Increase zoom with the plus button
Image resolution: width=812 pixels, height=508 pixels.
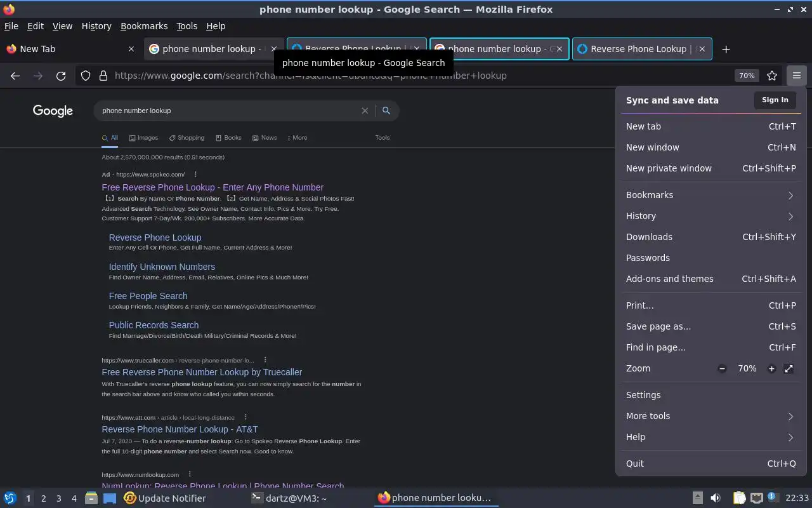771,368
